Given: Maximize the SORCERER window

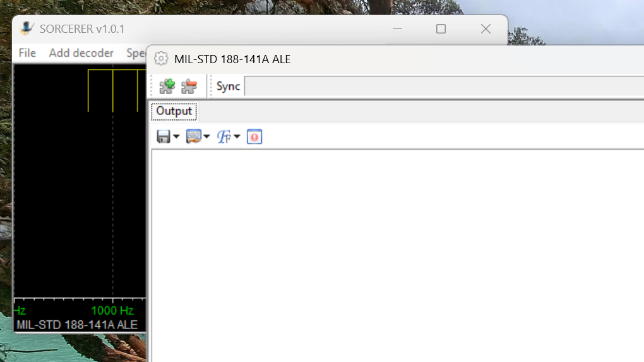Looking at the screenshot, I should tap(441, 29).
